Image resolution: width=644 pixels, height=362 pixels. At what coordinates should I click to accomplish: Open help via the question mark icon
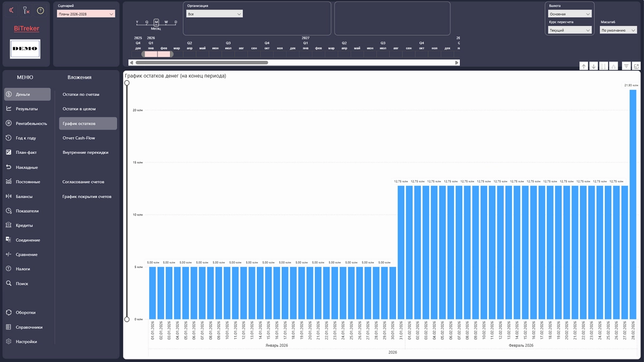point(40,10)
